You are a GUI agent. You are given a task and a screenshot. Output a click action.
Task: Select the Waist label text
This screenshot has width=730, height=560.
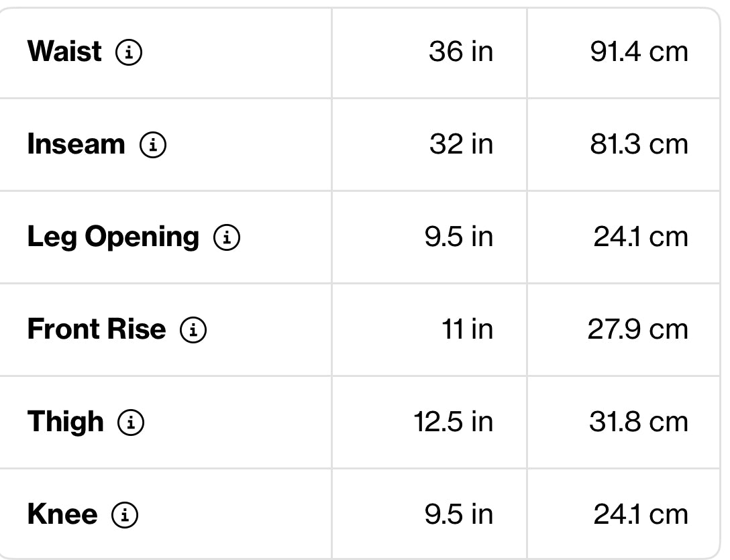point(64,51)
